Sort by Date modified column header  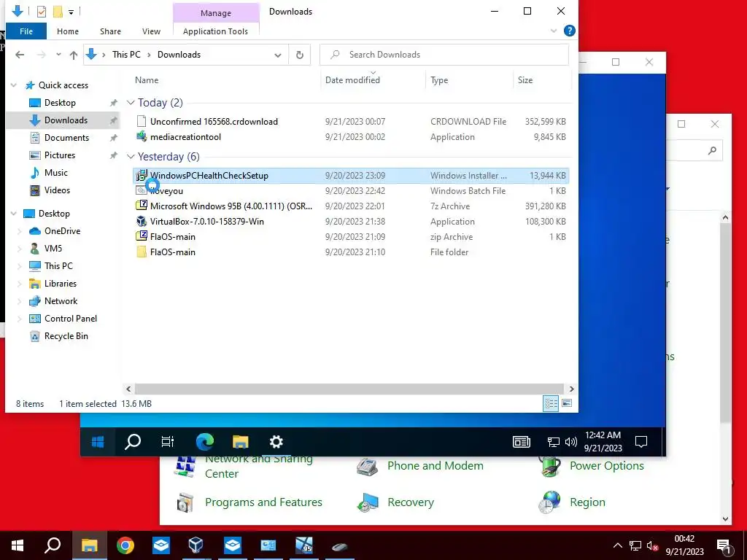pyautogui.click(x=352, y=80)
